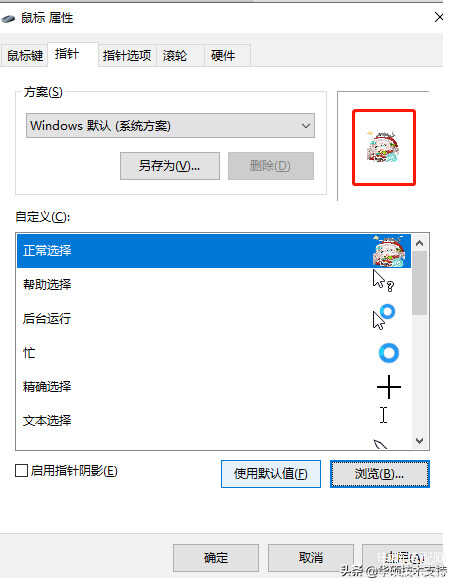This screenshot has height=587, width=457.
Task: Switch to the 指针选项 tab
Action: [x=127, y=56]
